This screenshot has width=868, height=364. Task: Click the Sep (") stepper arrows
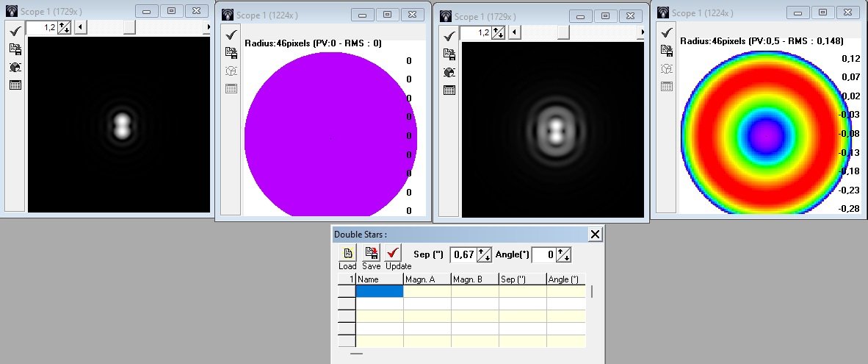coord(484,254)
